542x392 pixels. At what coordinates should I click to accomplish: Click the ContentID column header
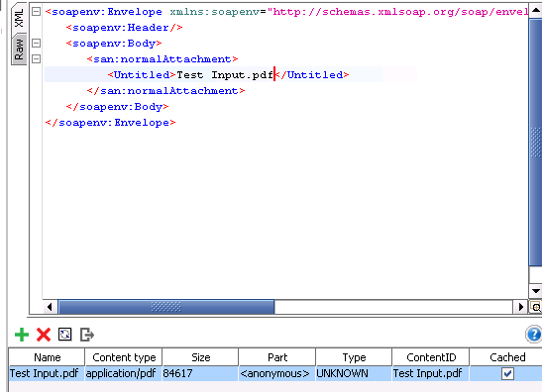pos(431,357)
